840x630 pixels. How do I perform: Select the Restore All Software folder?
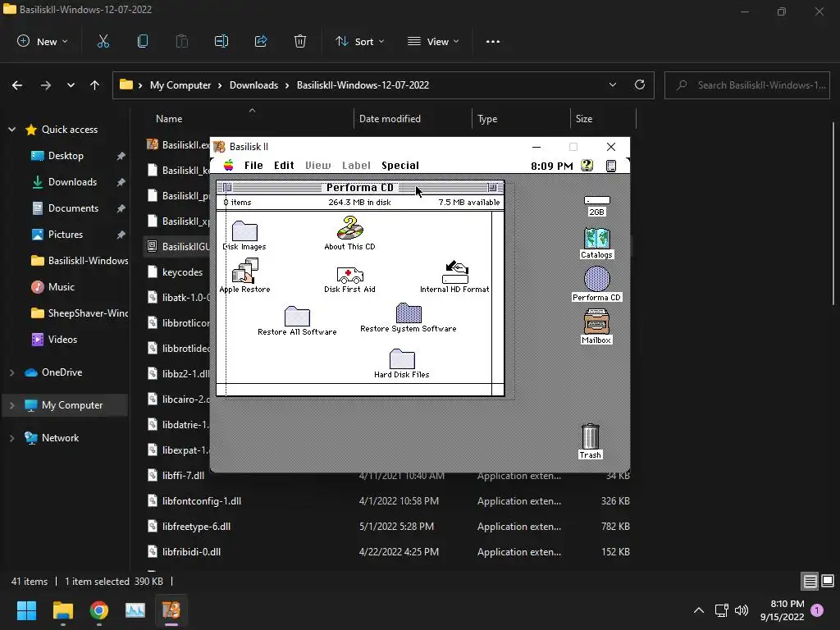297,316
